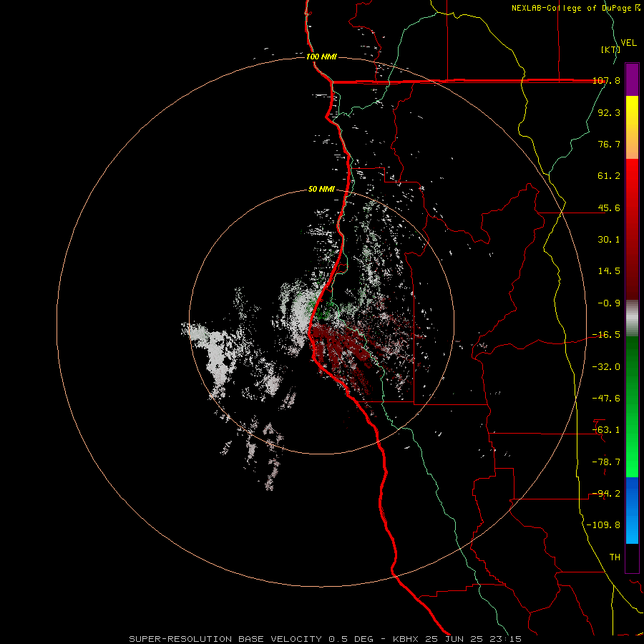
Task: Select the -78.7 scale value
Action: click(x=606, y=462)
